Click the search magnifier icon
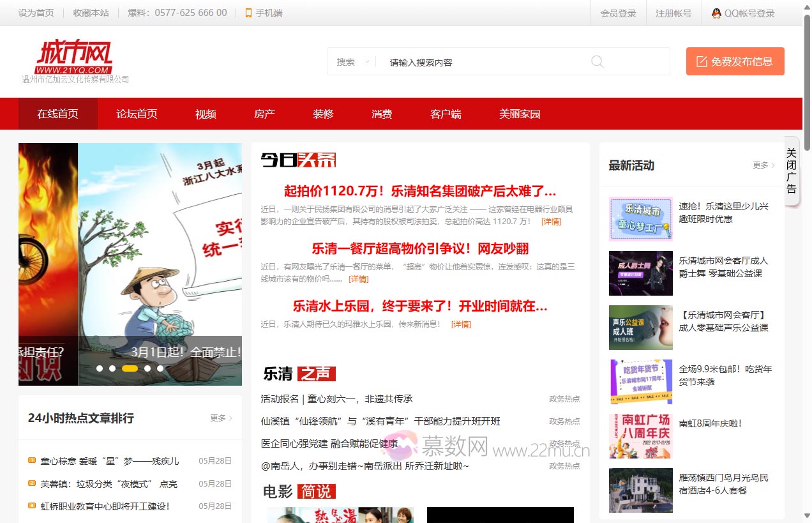Viewport: 812px width, 523px height. [597, 61]
